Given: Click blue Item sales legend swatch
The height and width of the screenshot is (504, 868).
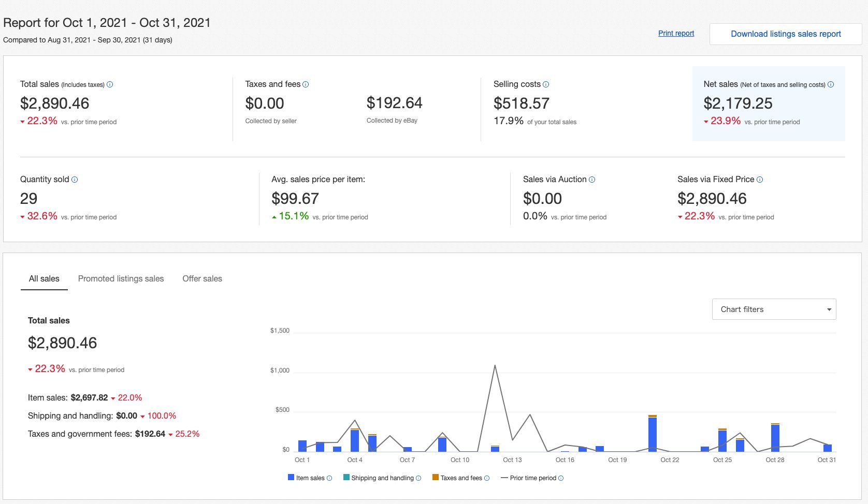Looking at the screenshot, I should click(x=291, y=477).
